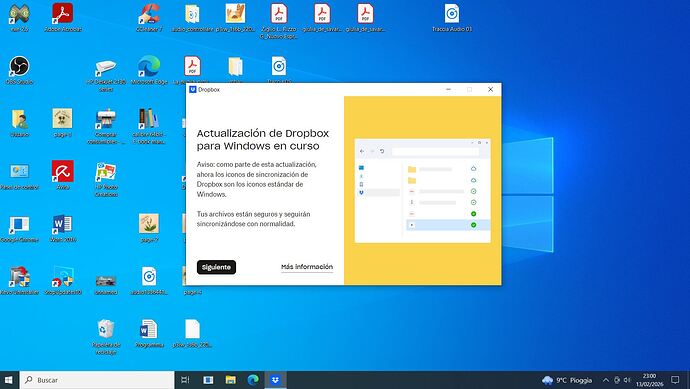This screenshot has width=690, height=389.
Task: Open Revo Uninstaller desktop shortcut
Action: tap(19, 281)
